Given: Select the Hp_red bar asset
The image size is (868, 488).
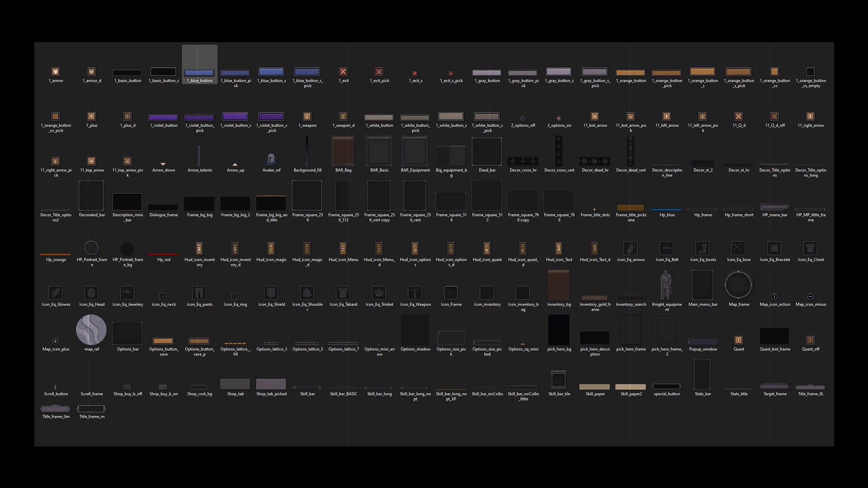Looking at the screenshot, I should [x=163, y=254].
